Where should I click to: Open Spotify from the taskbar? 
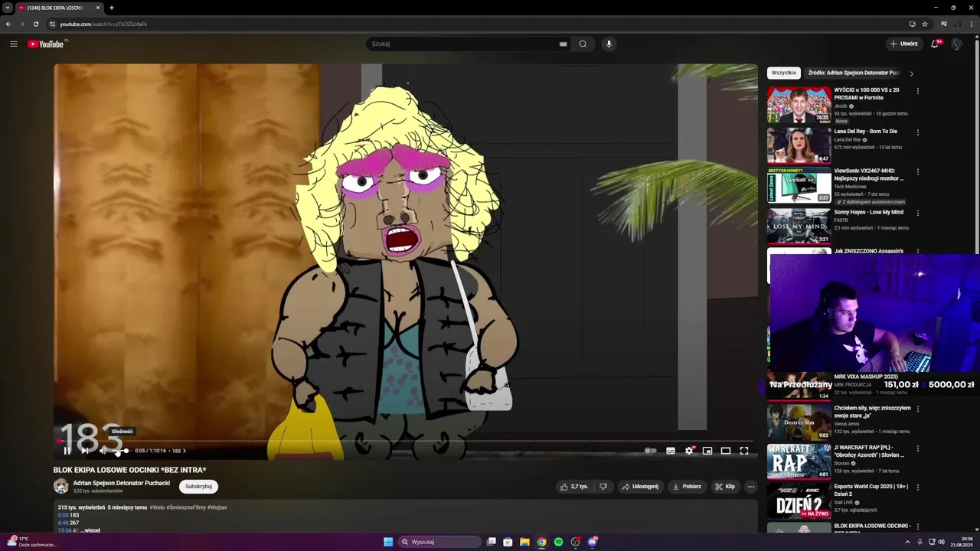[558, 542]
